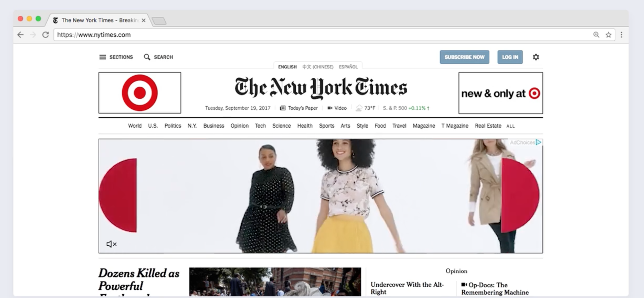Close the New York Times tab
This screenshot has height=298, width=644.
[143, 20]
